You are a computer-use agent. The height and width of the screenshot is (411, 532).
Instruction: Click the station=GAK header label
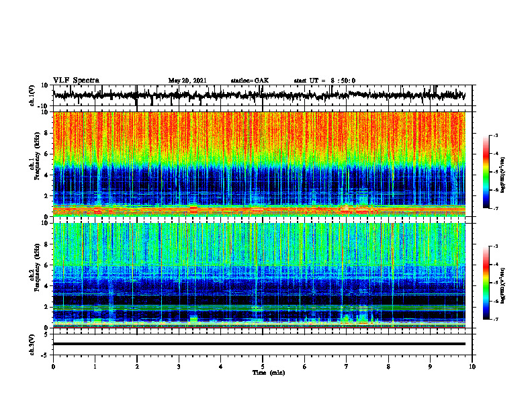tap(250, 81)
